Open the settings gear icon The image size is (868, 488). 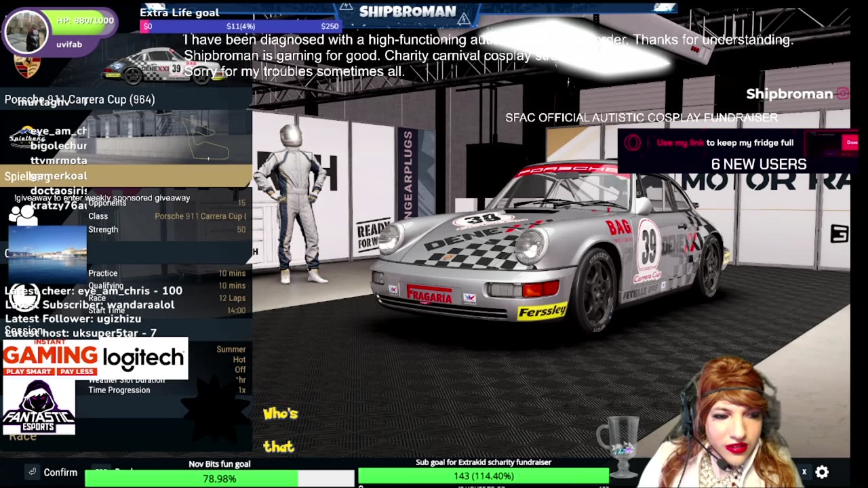(822, 472)
